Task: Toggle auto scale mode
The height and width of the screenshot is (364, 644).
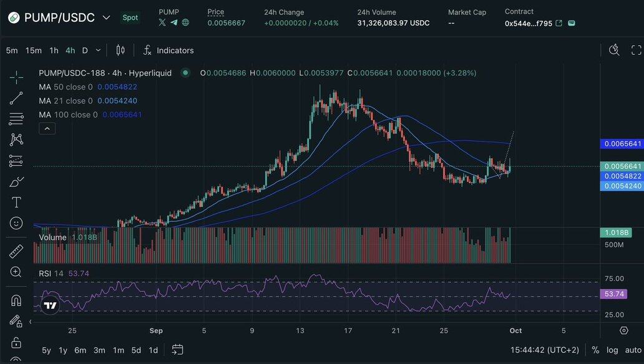Action: click(x=633, y=350)
